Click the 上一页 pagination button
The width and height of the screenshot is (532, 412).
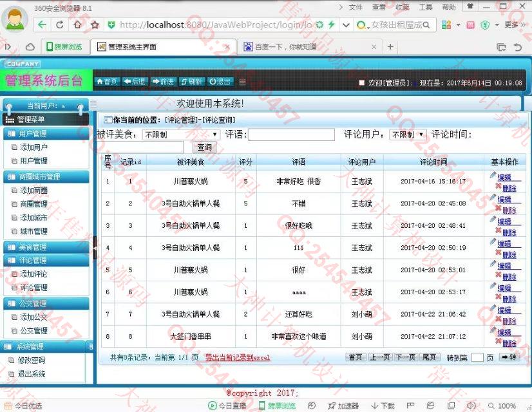pyautogui.click(x=380, y=357)
